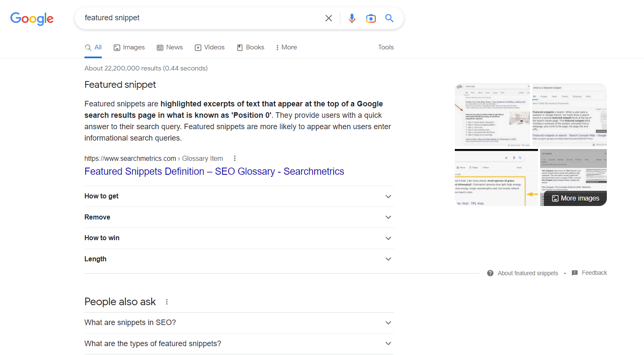
Task: Click inside the search input field
Action: 190,18
